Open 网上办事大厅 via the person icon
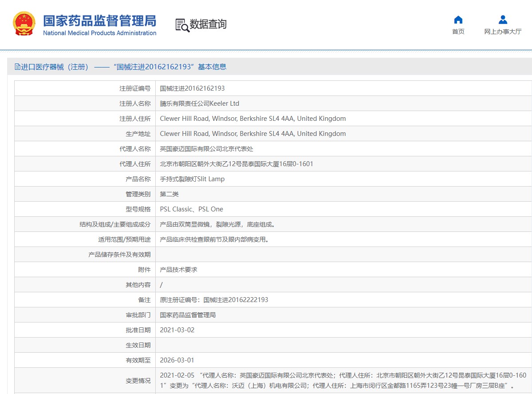The image size is (532, 394). coord(503,20)
